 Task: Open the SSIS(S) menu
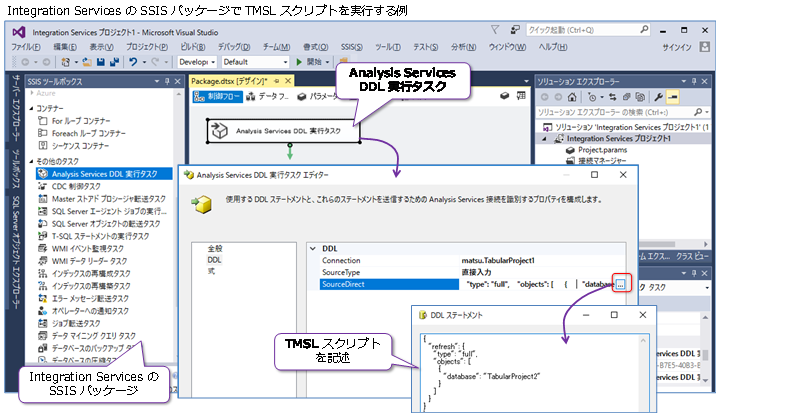(352, 47)
